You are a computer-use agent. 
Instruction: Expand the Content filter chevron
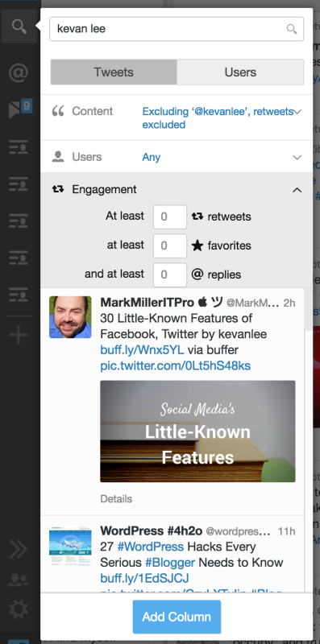[297, 112]
